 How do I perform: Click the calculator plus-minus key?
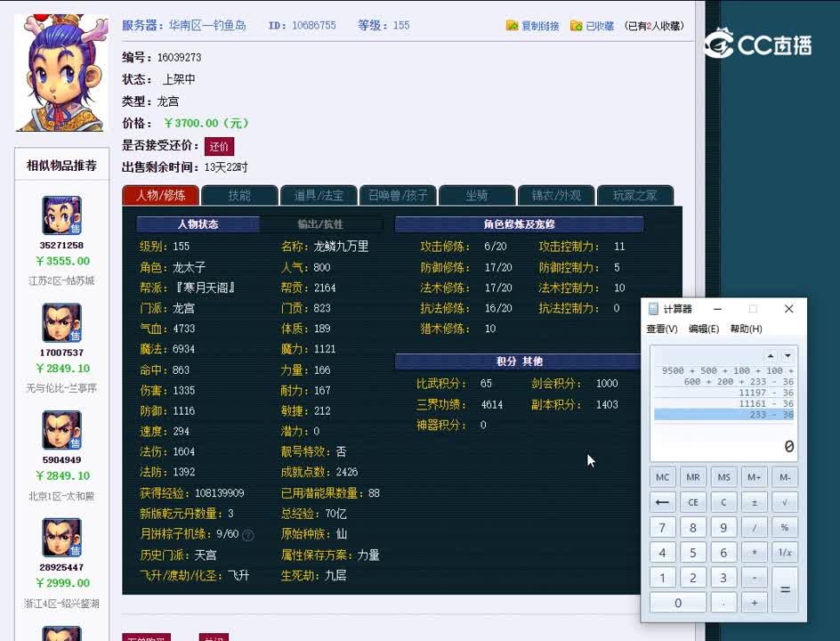tap(755, 502)
